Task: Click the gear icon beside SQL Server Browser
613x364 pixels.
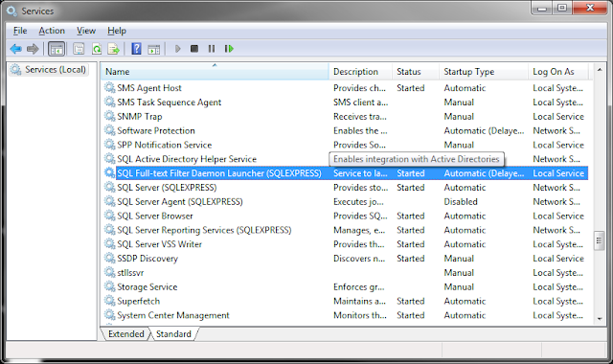Action: pyautogui.click(x=109, y=216)
